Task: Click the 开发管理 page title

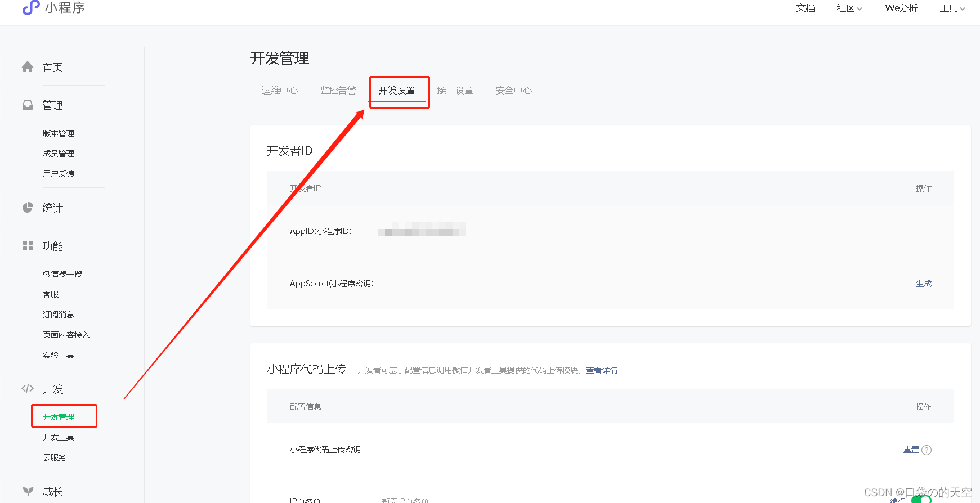Action: tap(280, 59)
